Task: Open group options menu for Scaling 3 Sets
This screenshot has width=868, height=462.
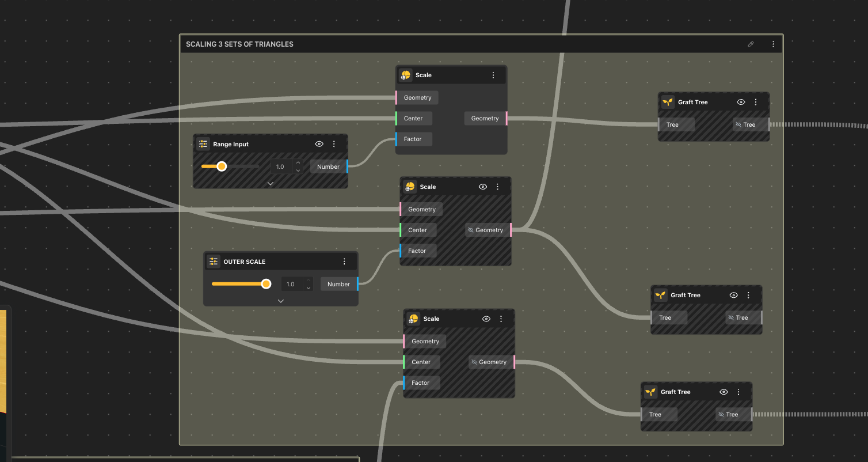Action: coord(773,44)
